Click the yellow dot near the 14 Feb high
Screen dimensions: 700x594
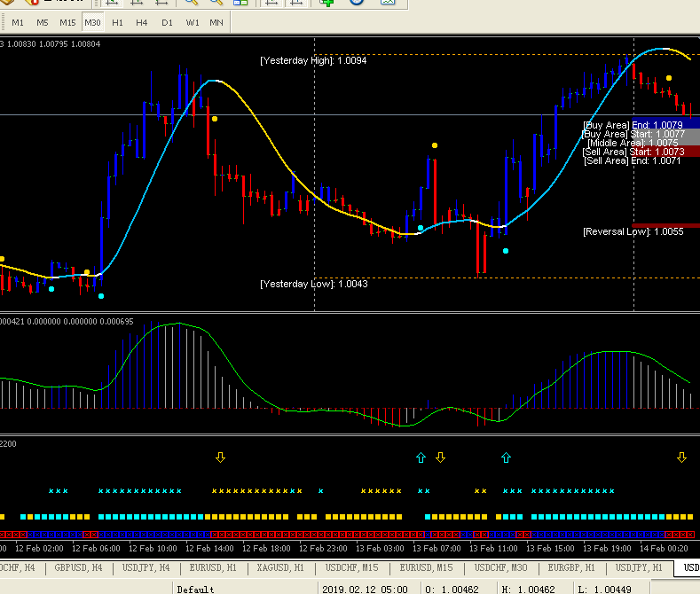[669, 78]
